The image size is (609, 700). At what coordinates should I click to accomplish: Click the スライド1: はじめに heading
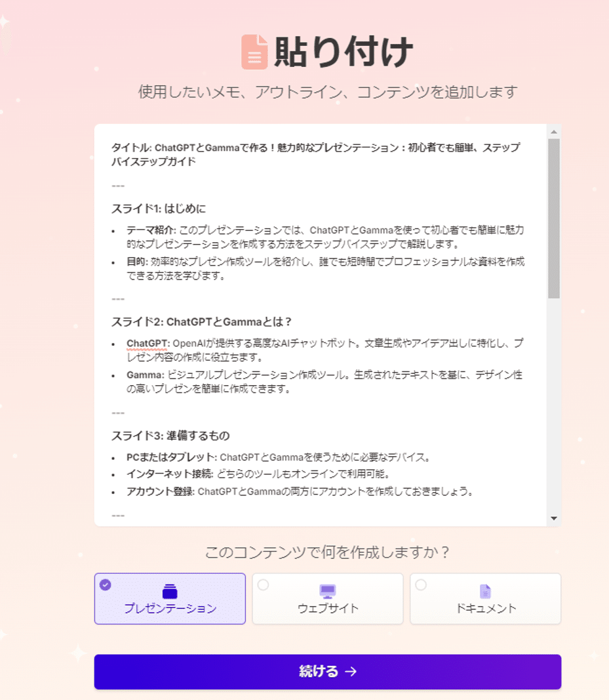tap(159, 209)
